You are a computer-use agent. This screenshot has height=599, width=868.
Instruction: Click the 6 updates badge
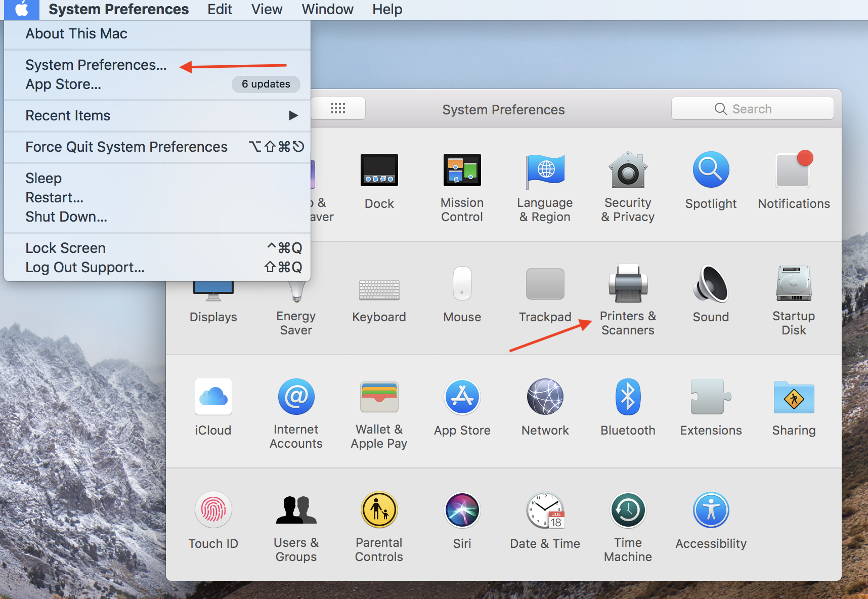[266, 84]
